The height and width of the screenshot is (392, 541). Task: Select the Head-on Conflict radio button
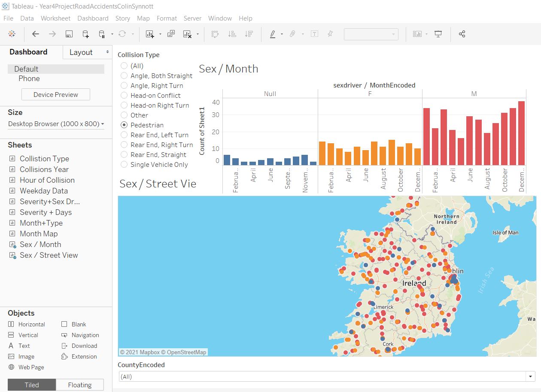click(124, 96)
